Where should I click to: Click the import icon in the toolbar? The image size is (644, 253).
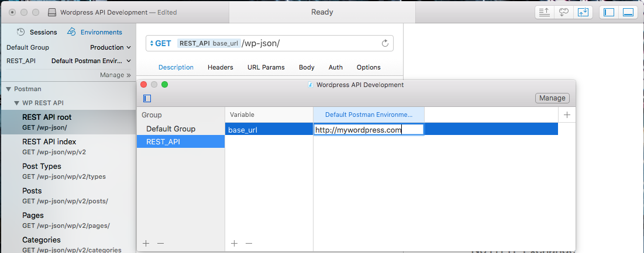click(x=583, y=12)
